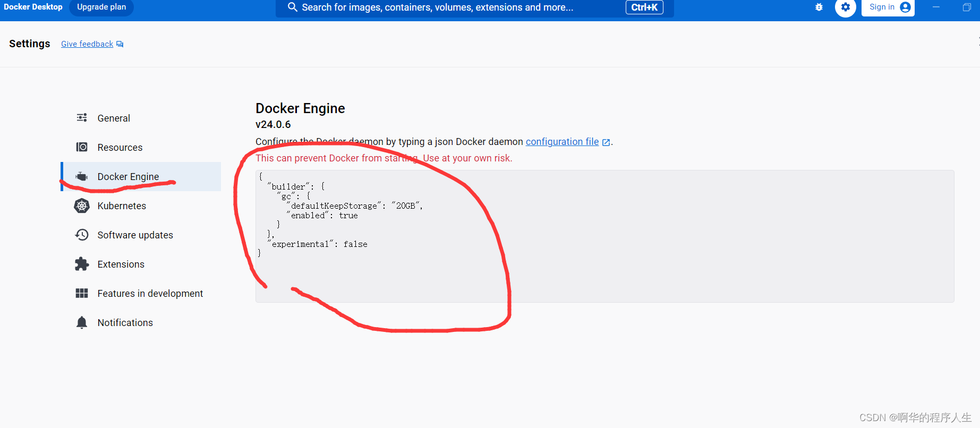Screen dimensions: 980x428
Task: Open the troubleshoot bug icon
Action: coord(819,7)
